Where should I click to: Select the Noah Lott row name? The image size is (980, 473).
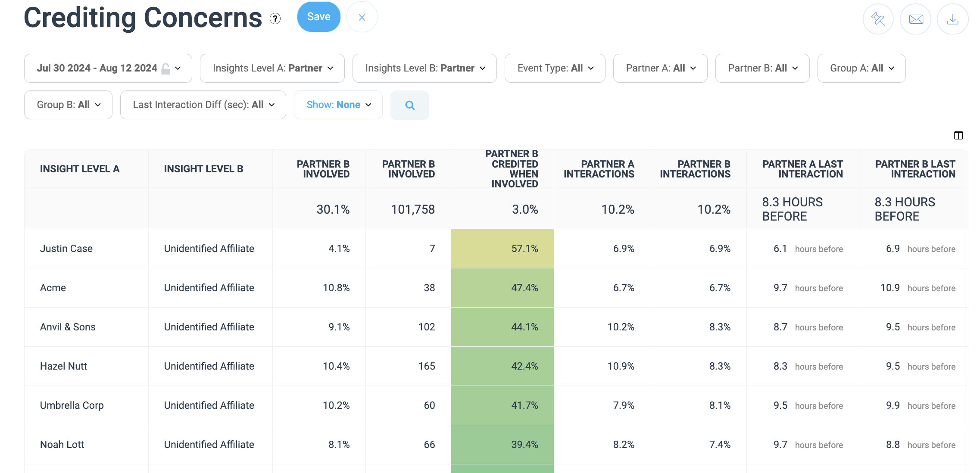click(x=62, y=445)
